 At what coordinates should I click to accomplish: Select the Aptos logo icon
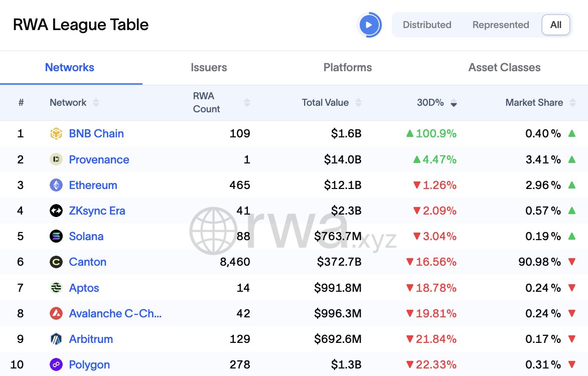[57, 288]
